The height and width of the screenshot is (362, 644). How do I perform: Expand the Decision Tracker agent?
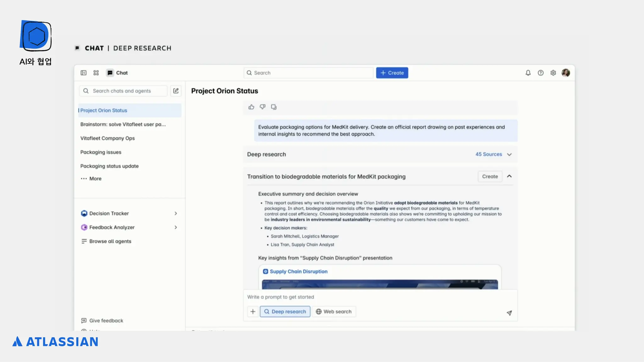tap(176, 214)
